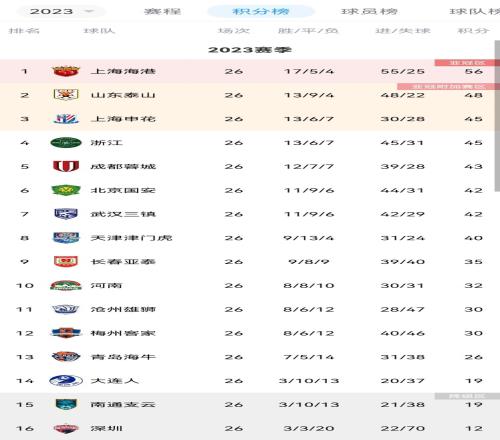Click the 青岛海牛 team logo

coord(66,357)
